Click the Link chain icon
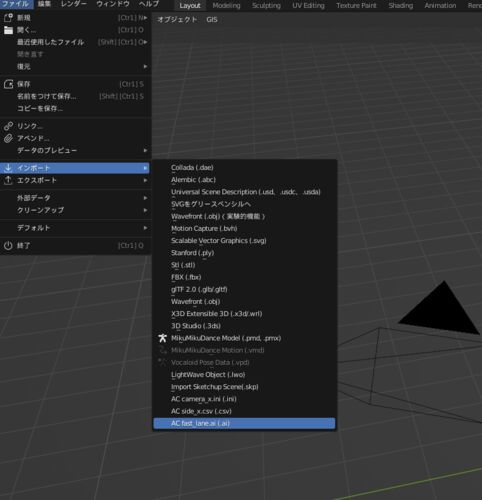This screenshot has height=500, width=482. (x=8, y=126)
